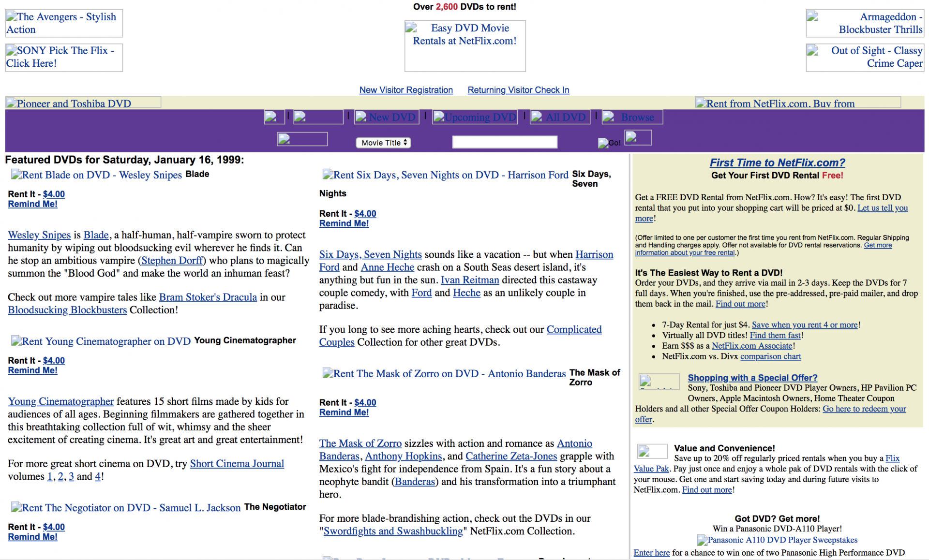Expand the Movie Title search dropdown
This screenshot has height=560, width=929.
click(x=383, y=143)
